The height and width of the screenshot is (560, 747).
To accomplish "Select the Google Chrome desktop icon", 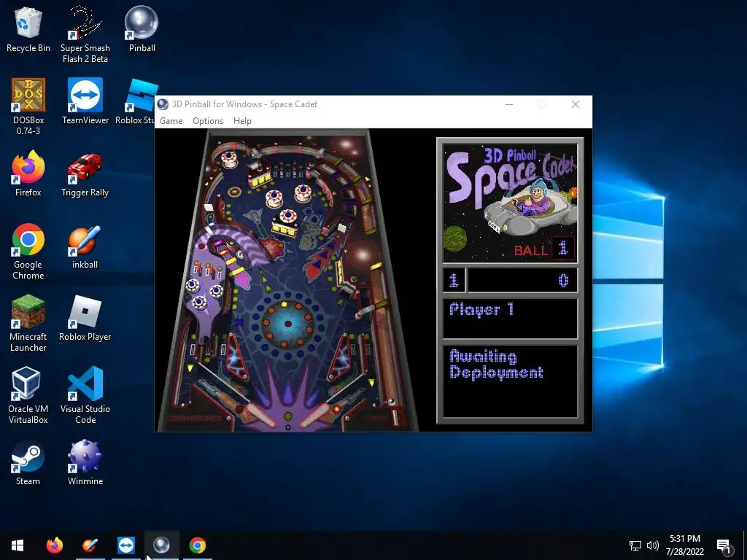I will pos(28,252).
